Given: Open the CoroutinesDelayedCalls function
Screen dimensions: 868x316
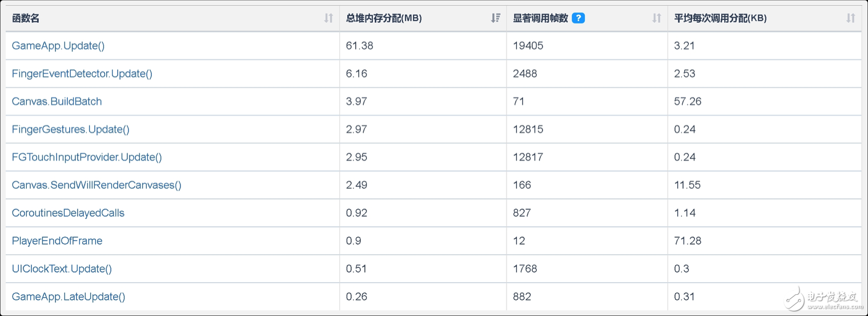Looking at the screenshot, I should (68, 213).
